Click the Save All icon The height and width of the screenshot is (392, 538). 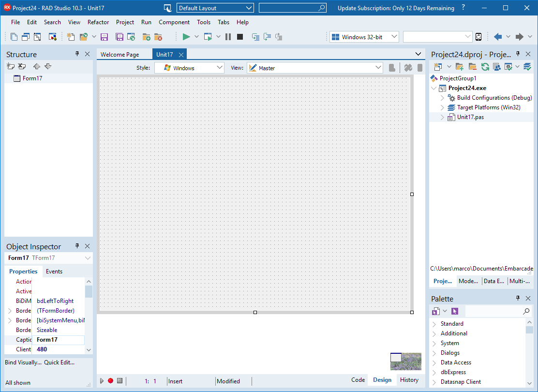(x=119, y=36)
